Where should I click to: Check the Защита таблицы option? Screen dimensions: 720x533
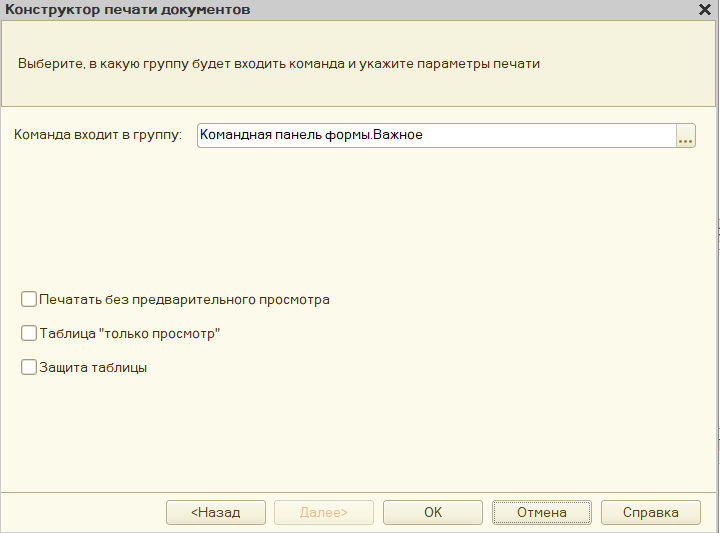[29, 367]
